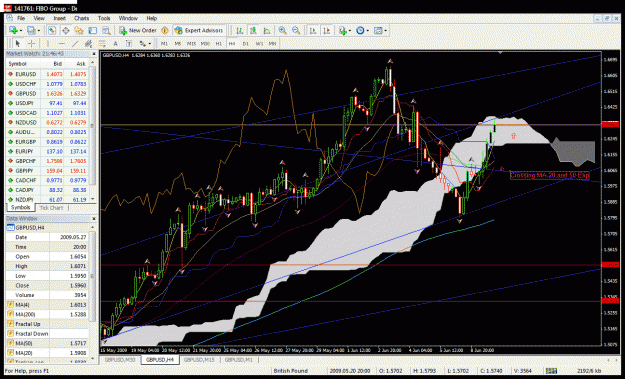
Task: Select the Crosshair tool
Action: coord(31,43)
